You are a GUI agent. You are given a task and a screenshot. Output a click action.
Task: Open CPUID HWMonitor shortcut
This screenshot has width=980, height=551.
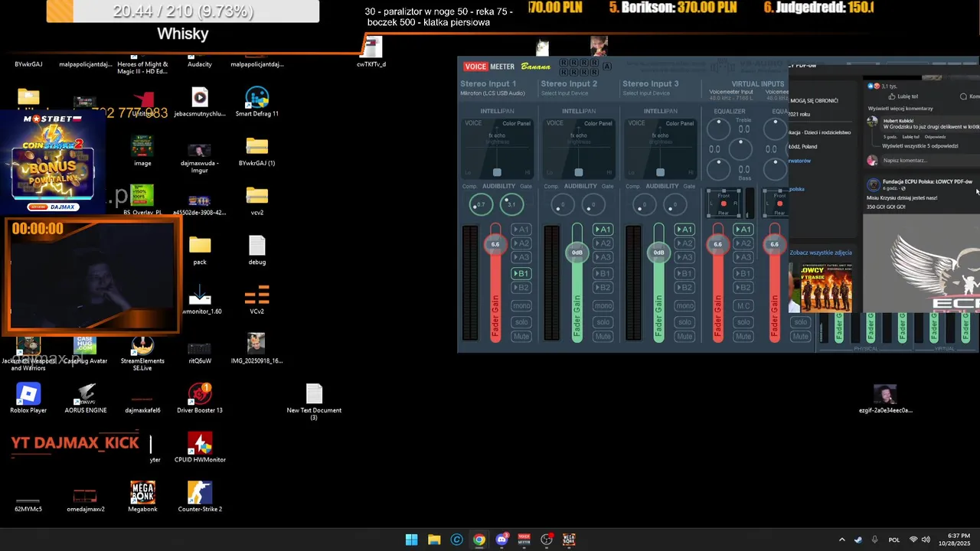coord(200,448)
